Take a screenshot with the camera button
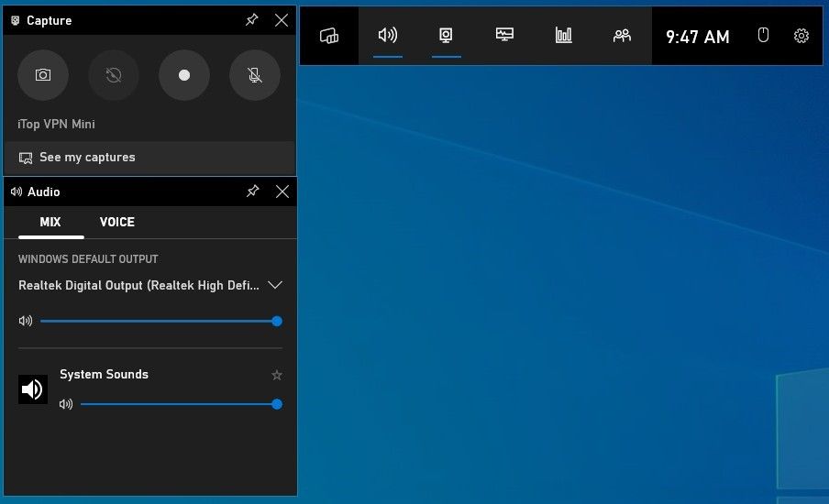 pyautogui.click(x=43, y=75)
